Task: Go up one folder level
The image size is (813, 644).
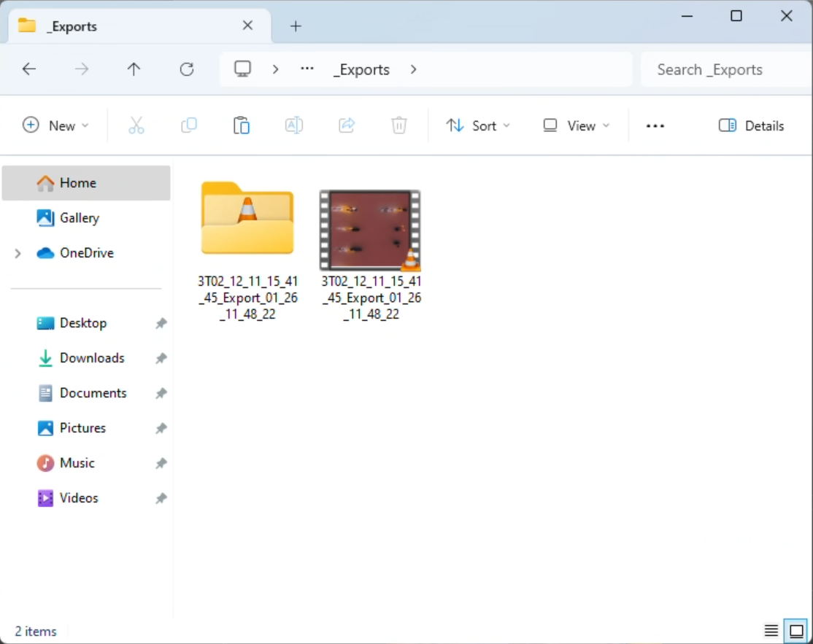Action: click(x=134, y=69)
